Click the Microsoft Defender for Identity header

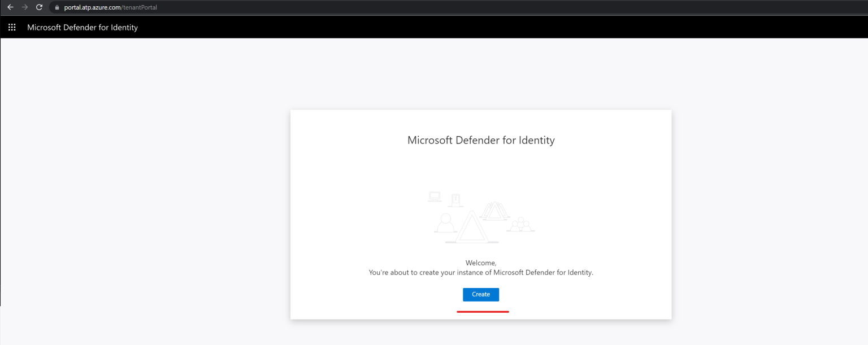click(83, 27)
